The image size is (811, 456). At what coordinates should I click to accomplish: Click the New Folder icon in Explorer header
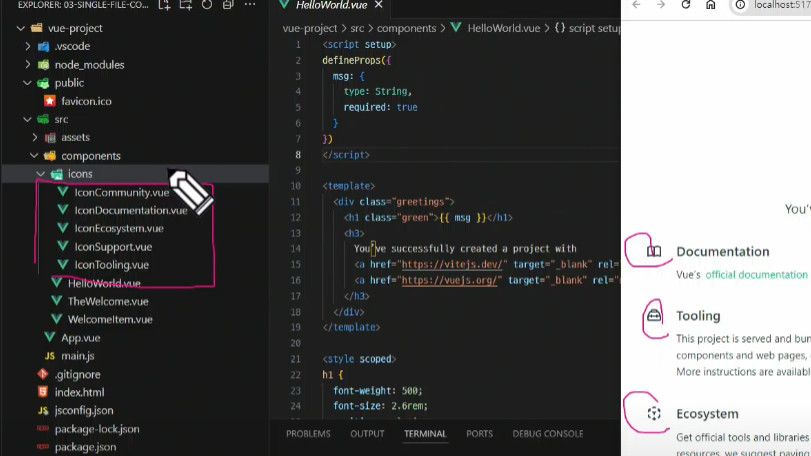click(x=186, y=5)
